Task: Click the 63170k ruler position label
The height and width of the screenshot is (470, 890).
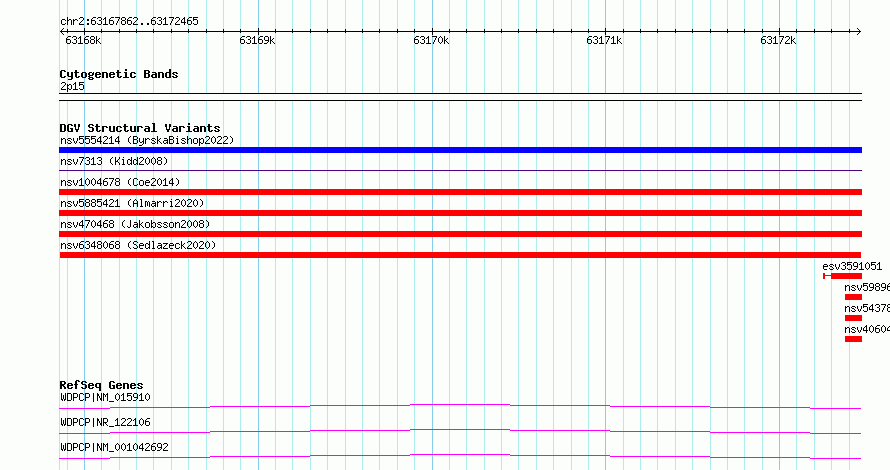Action: point(431,40)
